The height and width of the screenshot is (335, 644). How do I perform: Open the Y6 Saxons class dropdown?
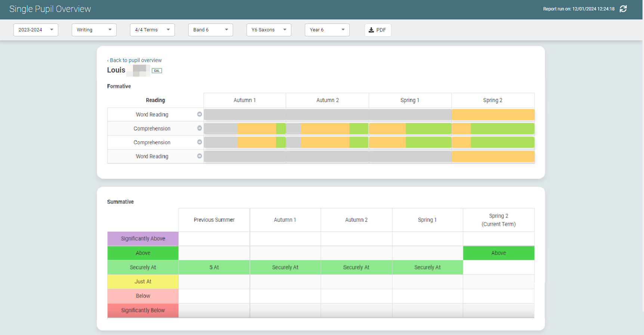point(269,30)
